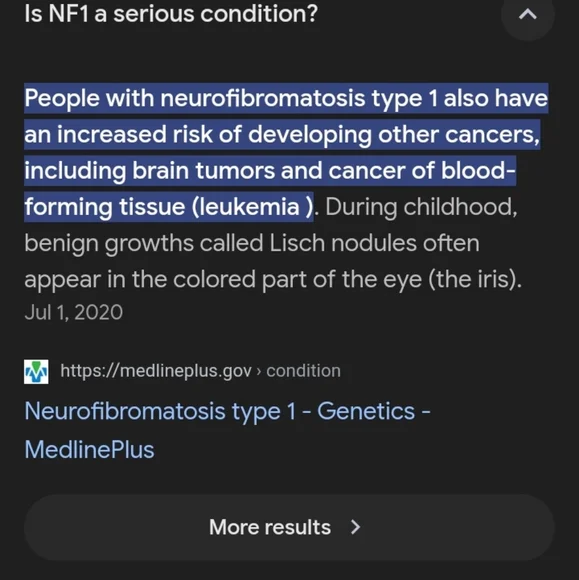Click 'developing other cancers' in the snippet

click(394, 134)
